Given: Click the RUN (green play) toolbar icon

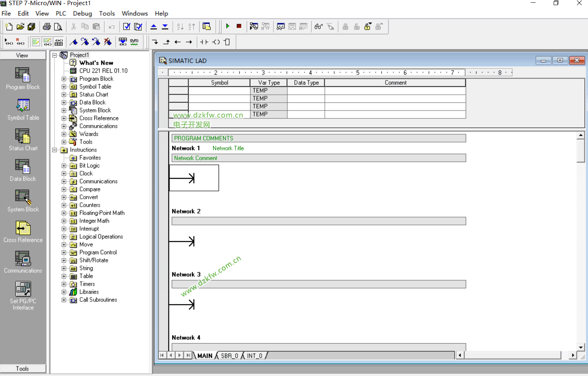Looking at the screenshot, I should pos(228,26).
